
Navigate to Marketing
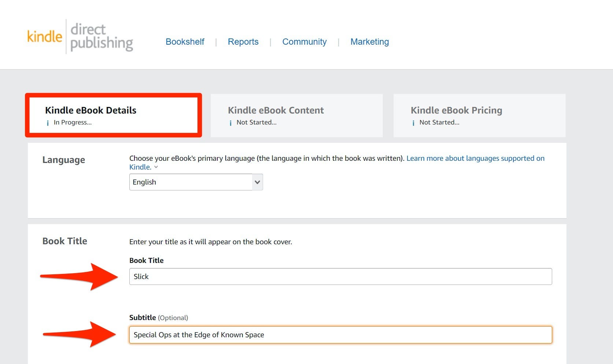(369, 42)
